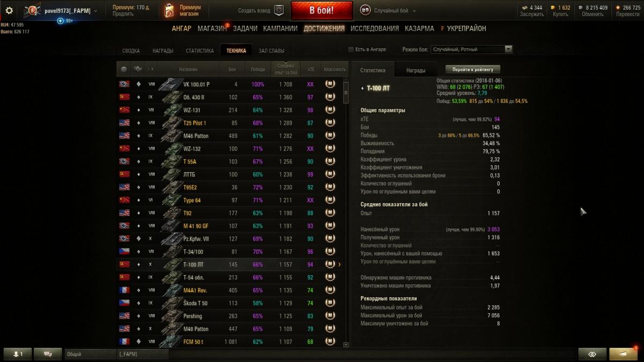Screen dimensions: 644x362
Task: Sort by vehicle type icon column
Action: point(138,69)
